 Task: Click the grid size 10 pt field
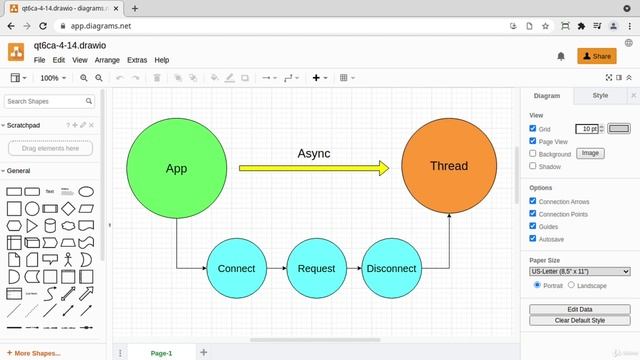coord(587,129)
